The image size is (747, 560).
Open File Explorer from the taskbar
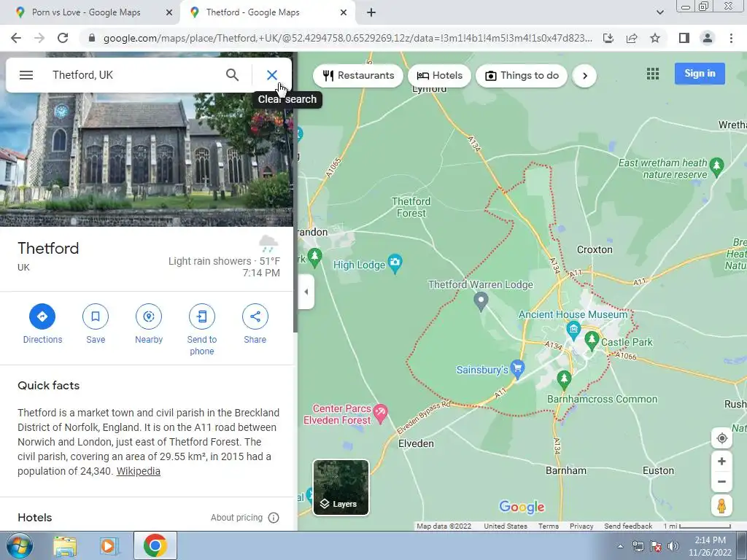[x=65, y=545]
